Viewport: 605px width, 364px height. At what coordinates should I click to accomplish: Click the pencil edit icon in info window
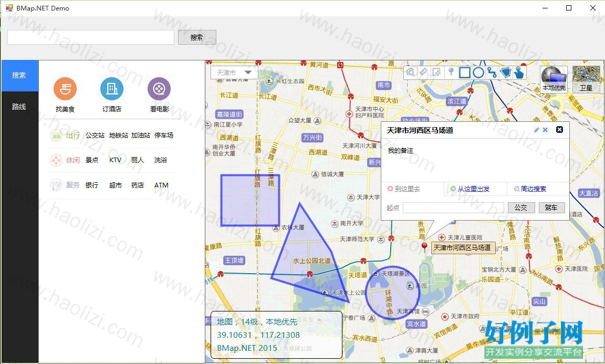[536, 130]
